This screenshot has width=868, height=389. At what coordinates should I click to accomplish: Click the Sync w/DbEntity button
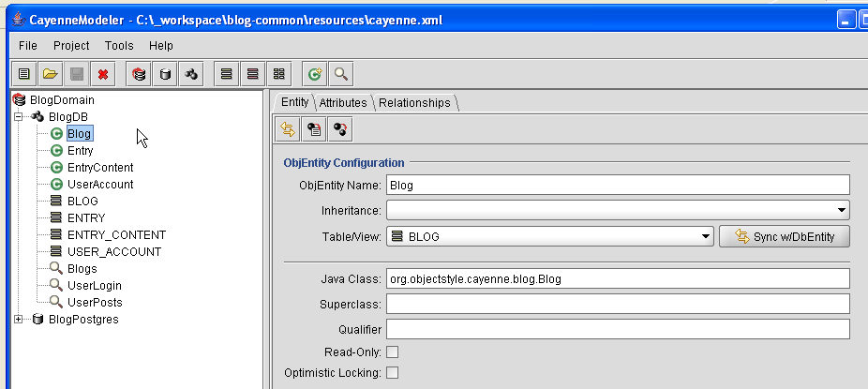coord(785,236)
